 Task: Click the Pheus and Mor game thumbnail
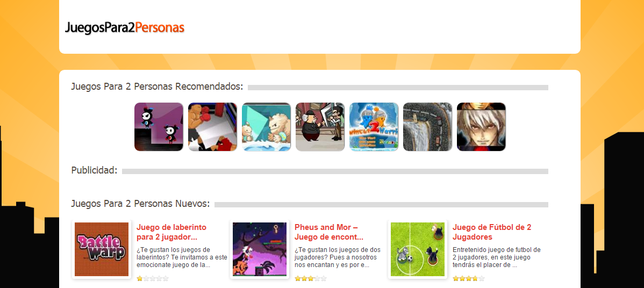coord(260,249)
